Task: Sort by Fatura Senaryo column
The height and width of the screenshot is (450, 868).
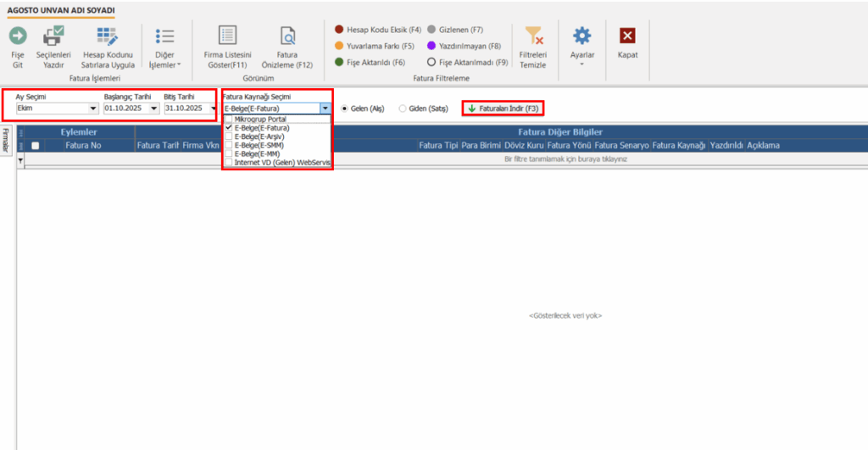Action: [621, 146]
